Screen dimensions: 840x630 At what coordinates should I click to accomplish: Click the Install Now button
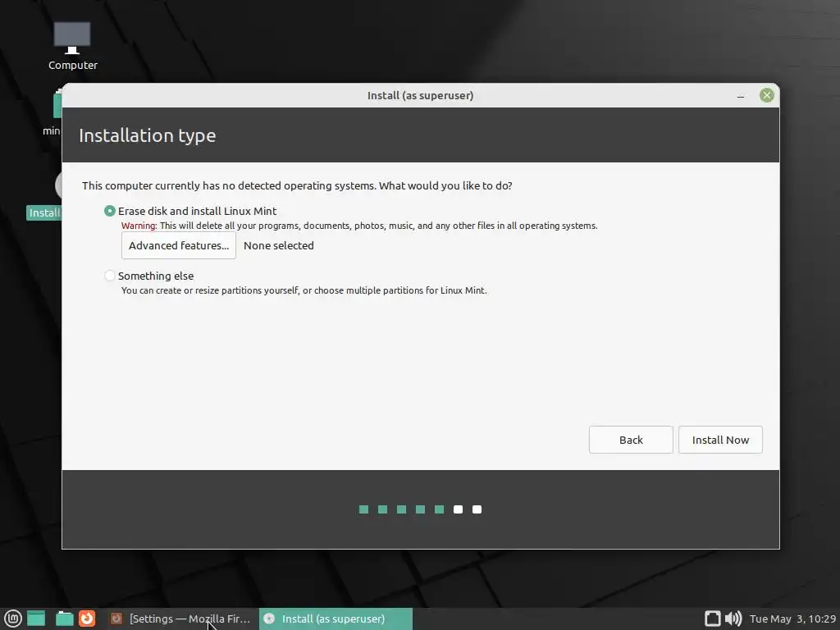pyautogui.click(x=720, y=440)
